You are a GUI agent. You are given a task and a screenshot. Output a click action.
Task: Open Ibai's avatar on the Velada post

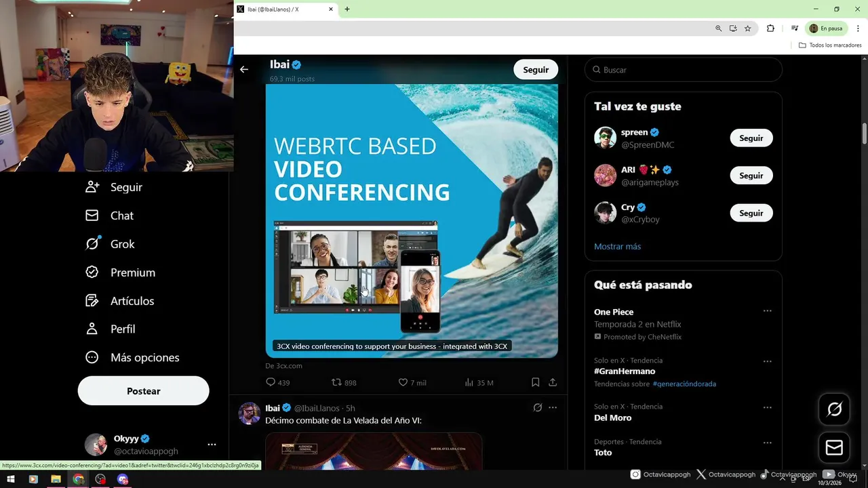(x=249, y=413)
